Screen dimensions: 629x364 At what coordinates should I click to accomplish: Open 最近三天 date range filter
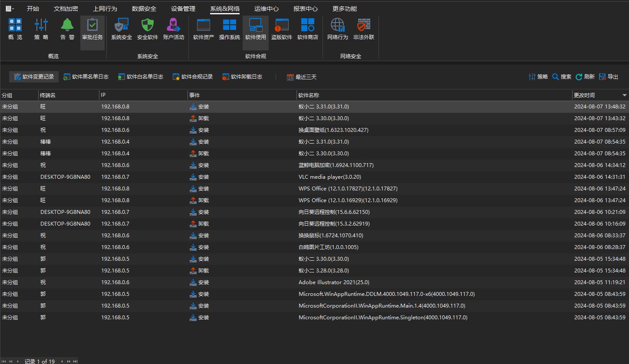point(302,77)
